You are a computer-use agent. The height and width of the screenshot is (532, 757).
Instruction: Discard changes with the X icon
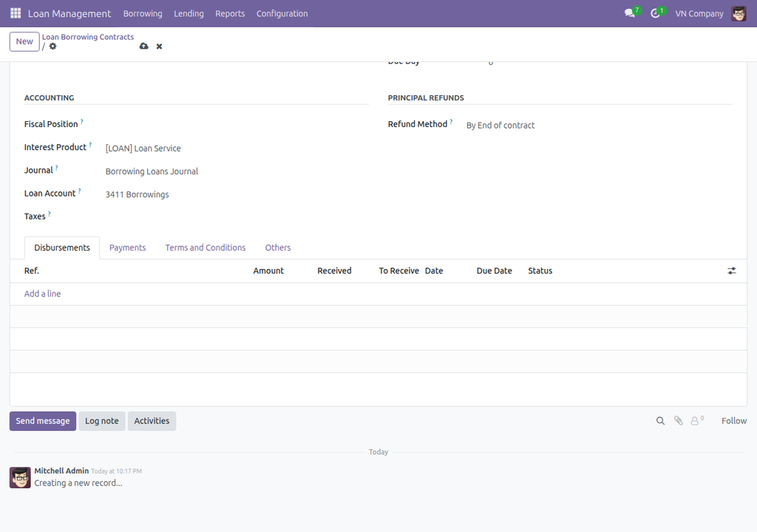[x=160, y=47]
